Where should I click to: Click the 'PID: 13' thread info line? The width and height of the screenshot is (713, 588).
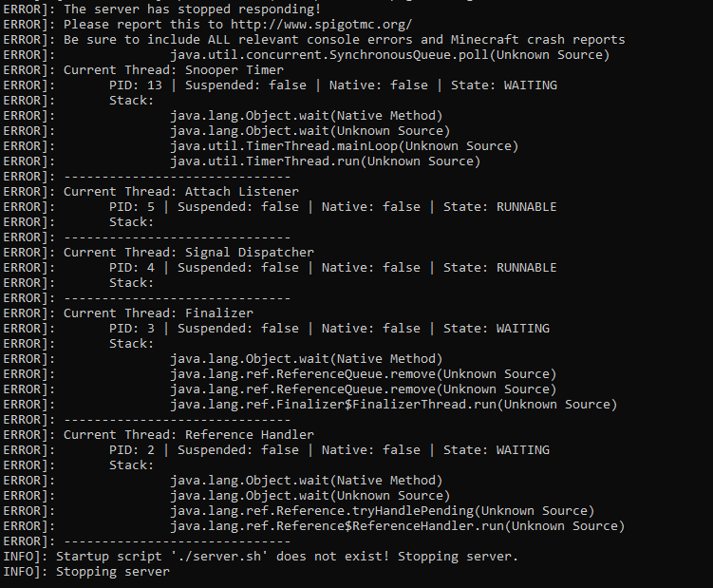pyautogui.click(x=332, y=85)
